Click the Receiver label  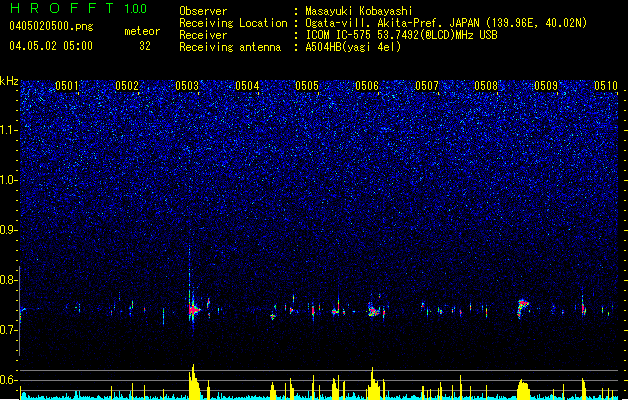pos(203,35)
